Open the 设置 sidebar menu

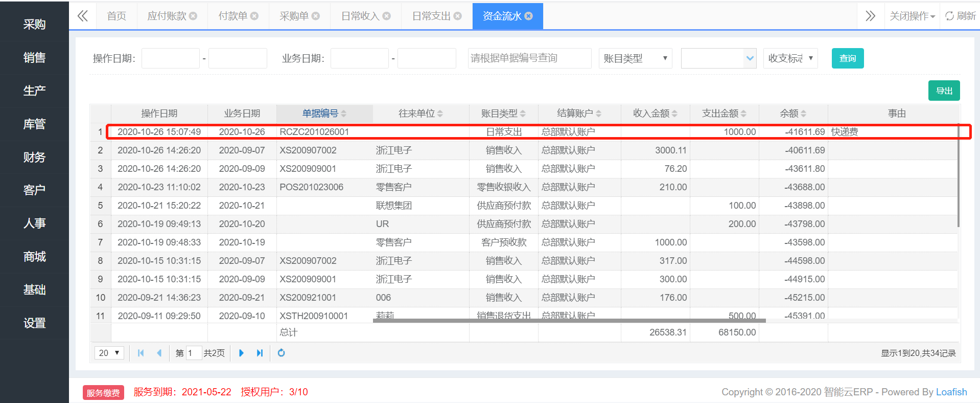pos(34,323)
